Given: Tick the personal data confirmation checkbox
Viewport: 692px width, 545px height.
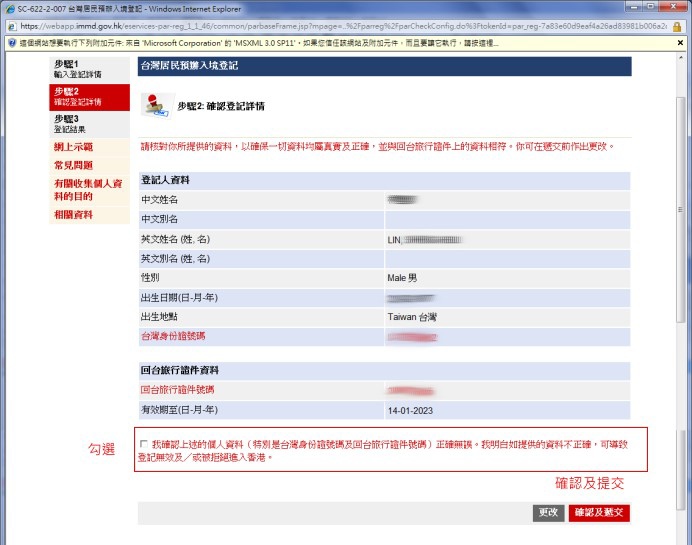Looking at the screenshot, I should (143, 444).
